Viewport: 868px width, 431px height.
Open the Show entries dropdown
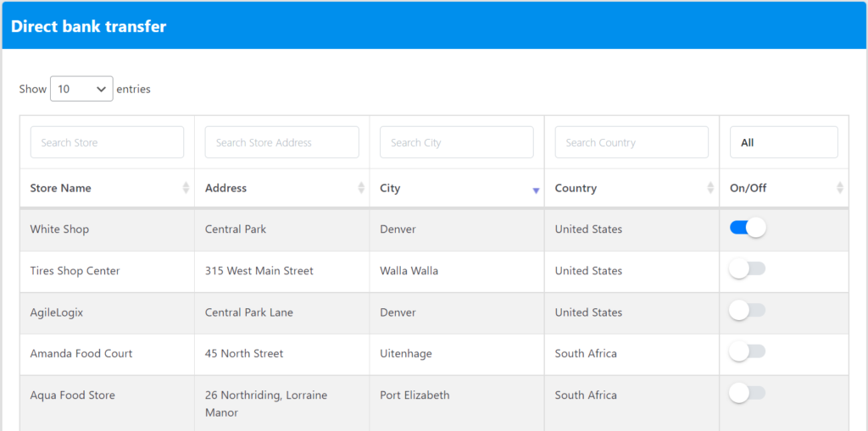pos(81,89)
